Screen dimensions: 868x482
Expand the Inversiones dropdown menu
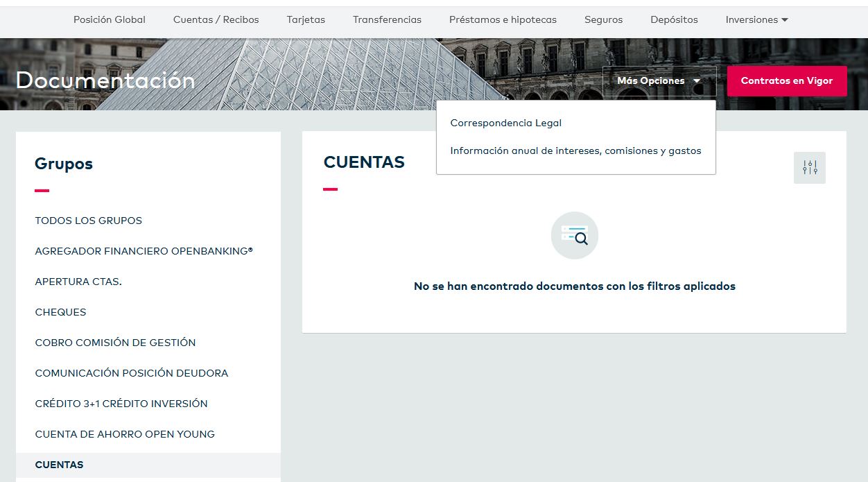click(756, 19)
